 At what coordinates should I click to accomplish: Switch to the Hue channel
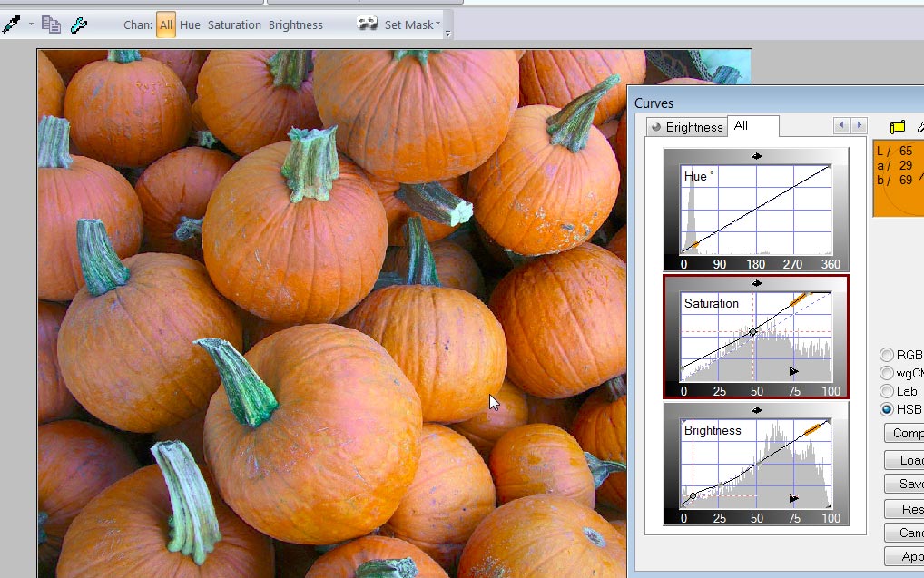coord(190,24)
